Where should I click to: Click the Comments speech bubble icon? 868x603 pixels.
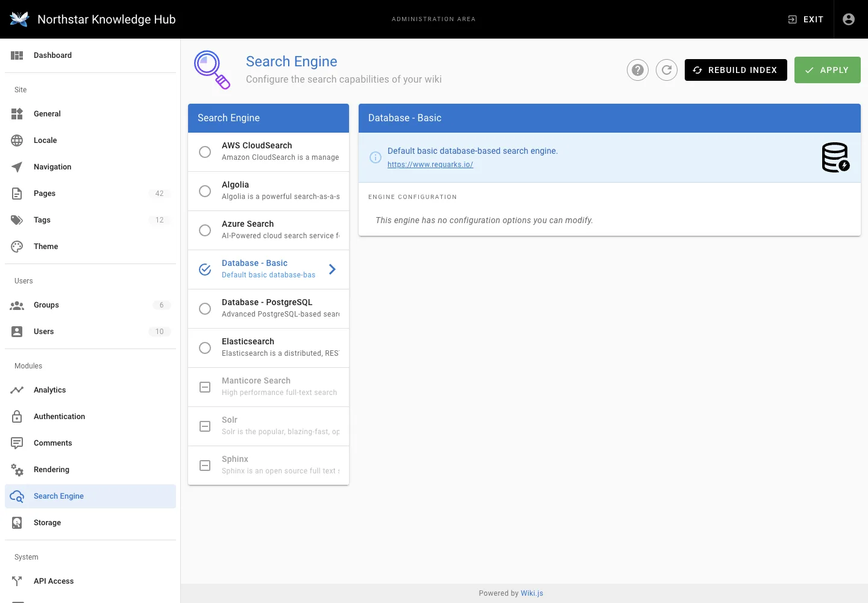coord(17,443)
